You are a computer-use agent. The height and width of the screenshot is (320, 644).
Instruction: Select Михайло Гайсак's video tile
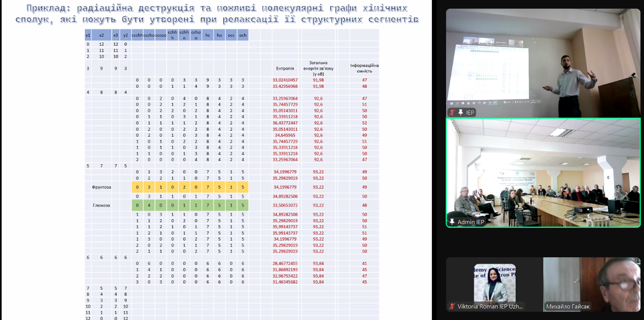point(591,284)
